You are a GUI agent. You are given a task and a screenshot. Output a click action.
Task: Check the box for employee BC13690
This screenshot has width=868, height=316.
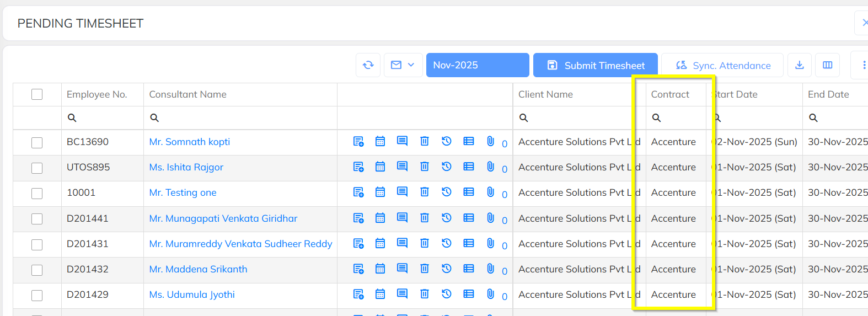tap(37, 142)
